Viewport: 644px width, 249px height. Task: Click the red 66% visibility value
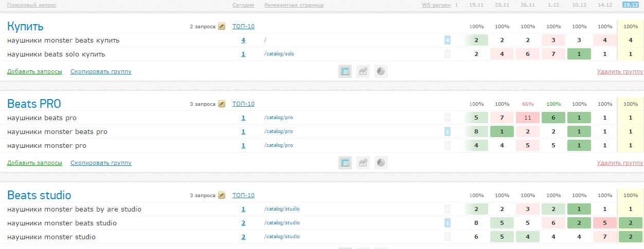pos(528,104)
